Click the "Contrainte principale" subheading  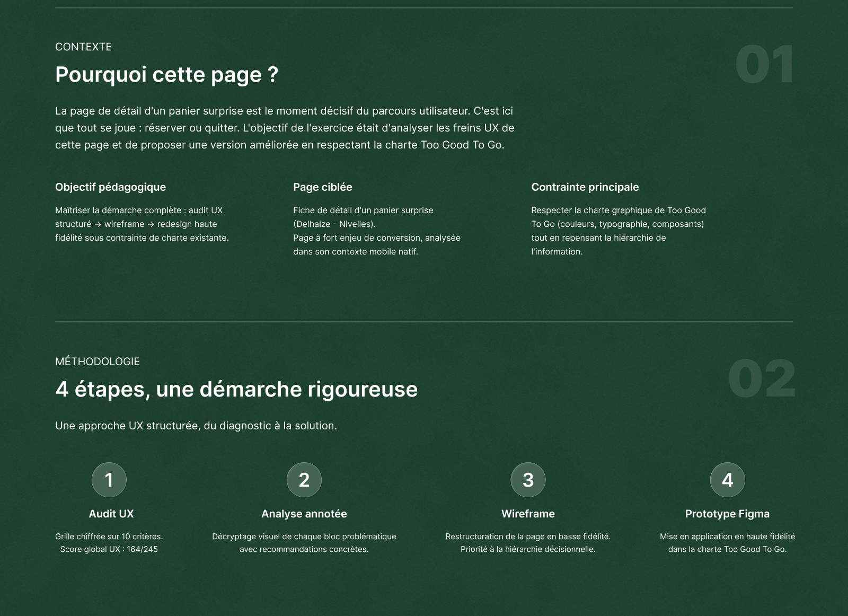[585, 187]
